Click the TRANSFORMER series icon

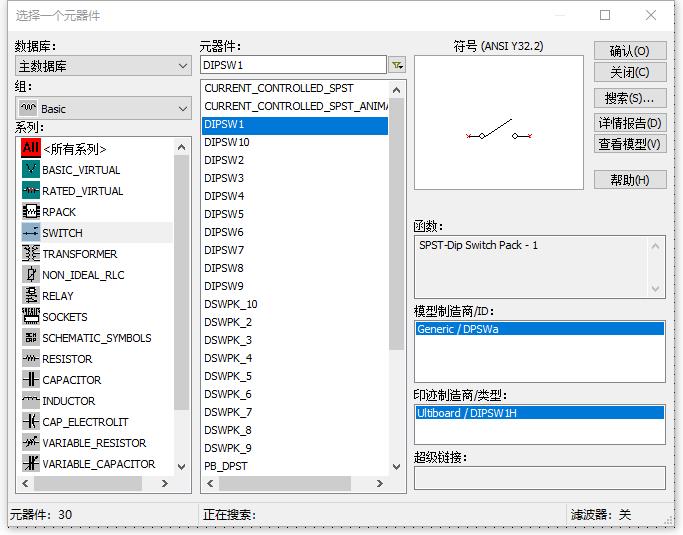click(30, 253)
